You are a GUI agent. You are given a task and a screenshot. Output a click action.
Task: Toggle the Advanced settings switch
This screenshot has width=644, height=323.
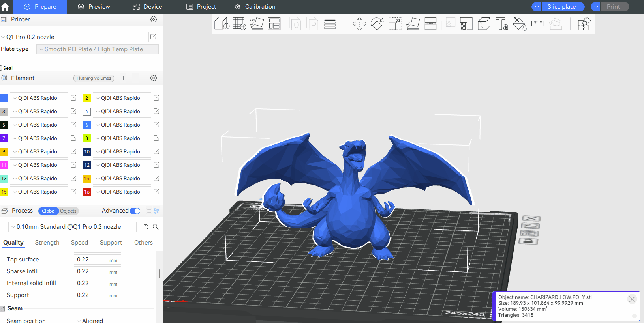[x=135, y=211]
